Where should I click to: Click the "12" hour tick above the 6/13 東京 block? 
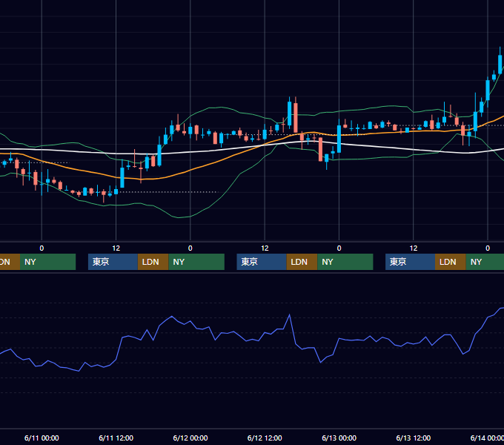tap(414, 248)
